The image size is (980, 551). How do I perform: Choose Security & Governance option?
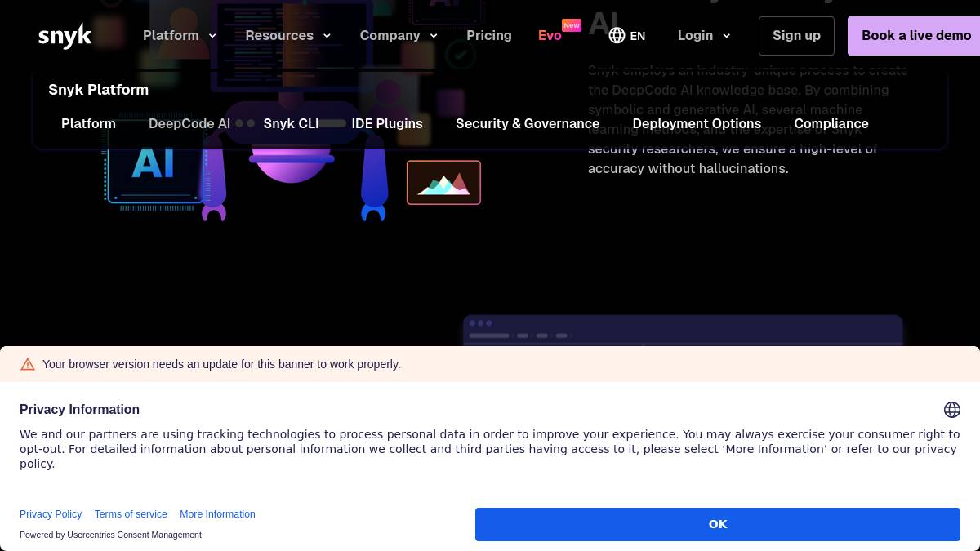tap(528, 124)
